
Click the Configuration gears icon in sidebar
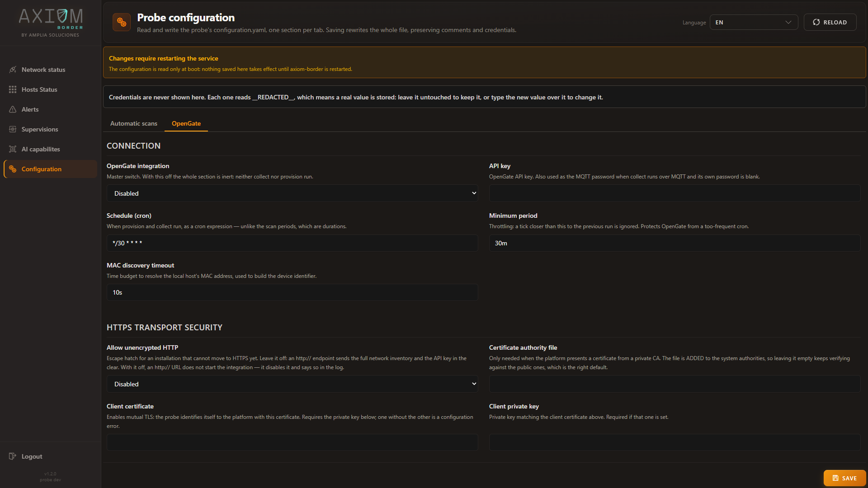[13, 169]
